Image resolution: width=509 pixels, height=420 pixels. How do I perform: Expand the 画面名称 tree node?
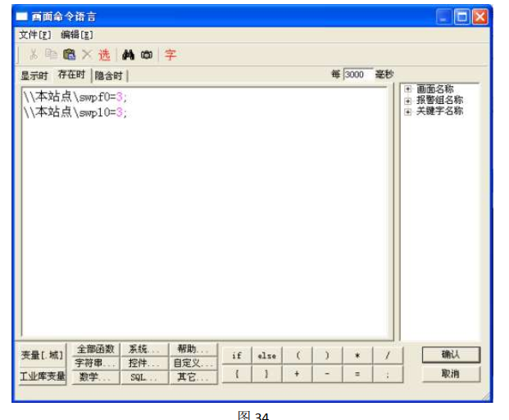408,89
